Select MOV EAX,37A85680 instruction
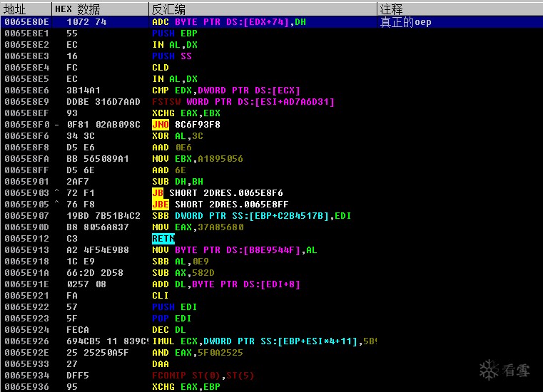The height and width of the screenshot is (392, 543). [198, 227]
